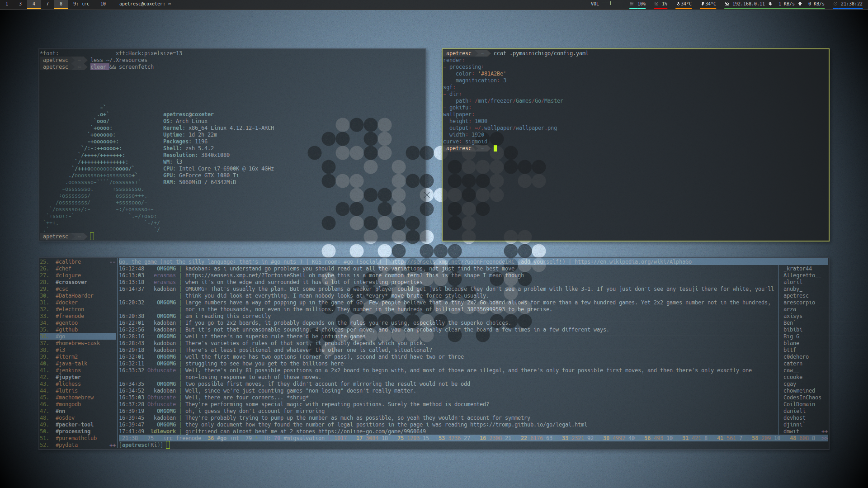Adjust the VOL volume slider in top bar
The width and height of the screenshot is (868, 488).
612,4
